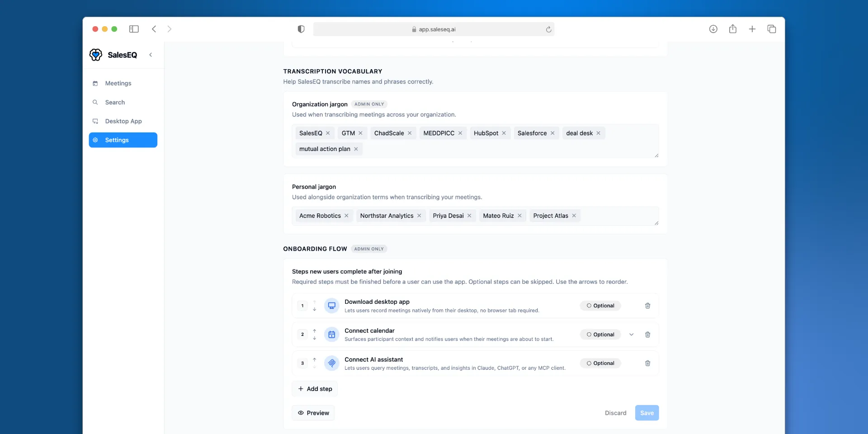
Task: Preview the onboarding flow
Action: (x=313, y=413)
